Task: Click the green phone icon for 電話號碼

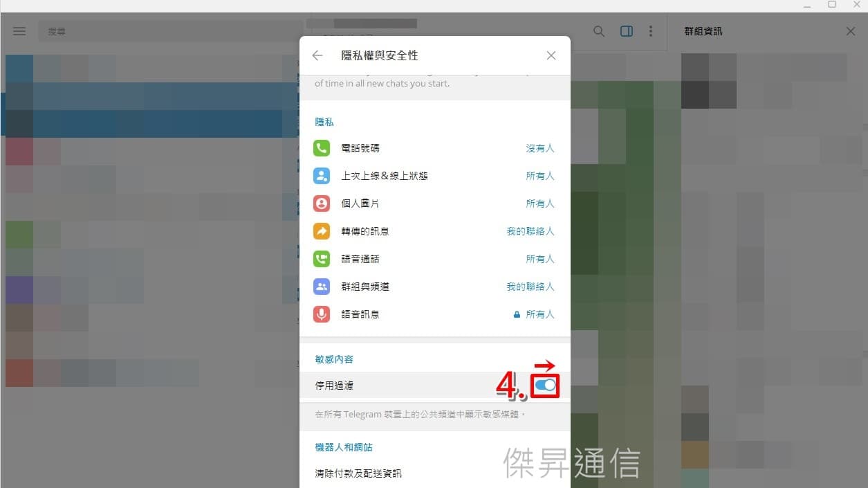Action: (x=322, y=148)
